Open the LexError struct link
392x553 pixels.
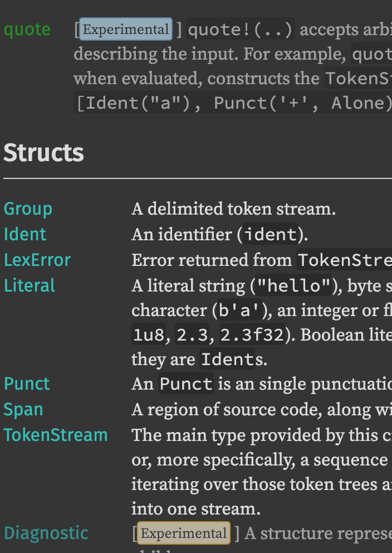click(x=37, y=260)
